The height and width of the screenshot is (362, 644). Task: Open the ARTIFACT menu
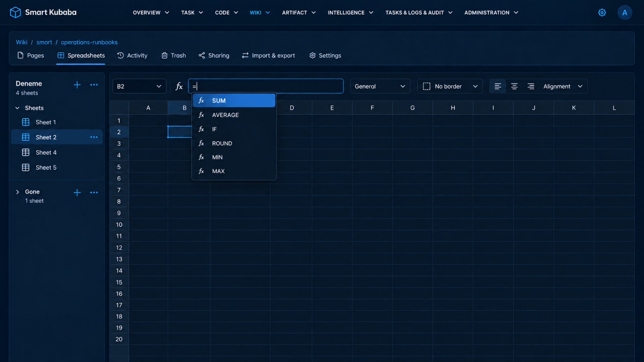(x=299, y=13)
